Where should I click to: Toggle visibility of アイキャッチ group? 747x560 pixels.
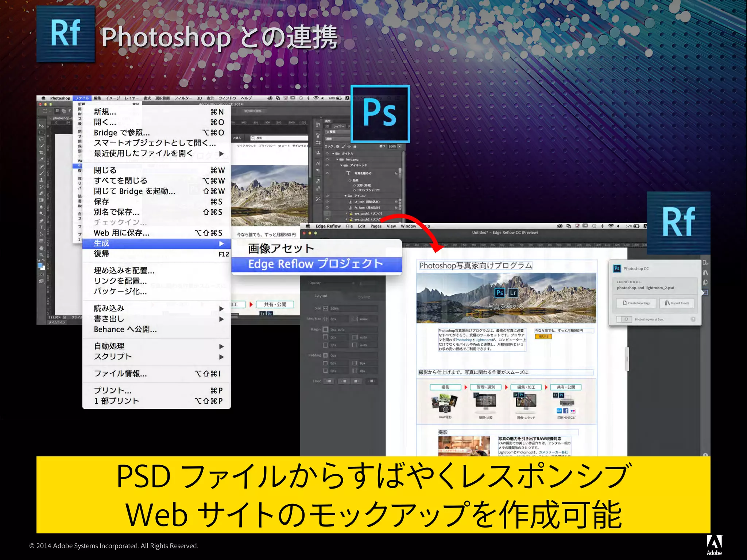coord(327,165)
